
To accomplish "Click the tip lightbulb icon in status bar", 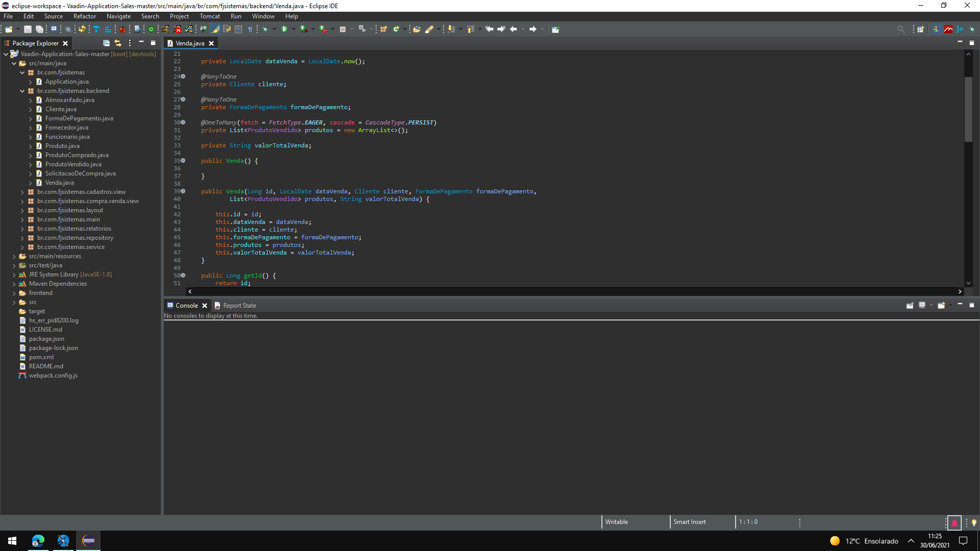I will pos(974,522).
